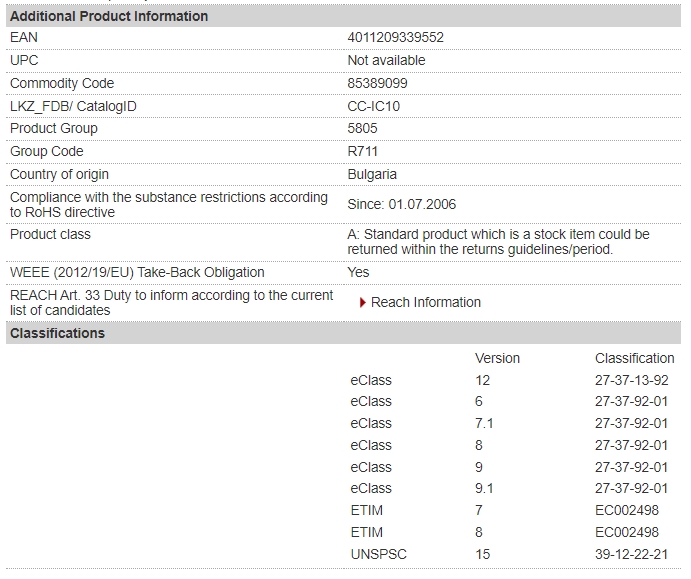Image resolution: width=691 pixels, height=579 pixels.
Task: Click the CatalogID value CC-IC10
Action: [373, 106]
